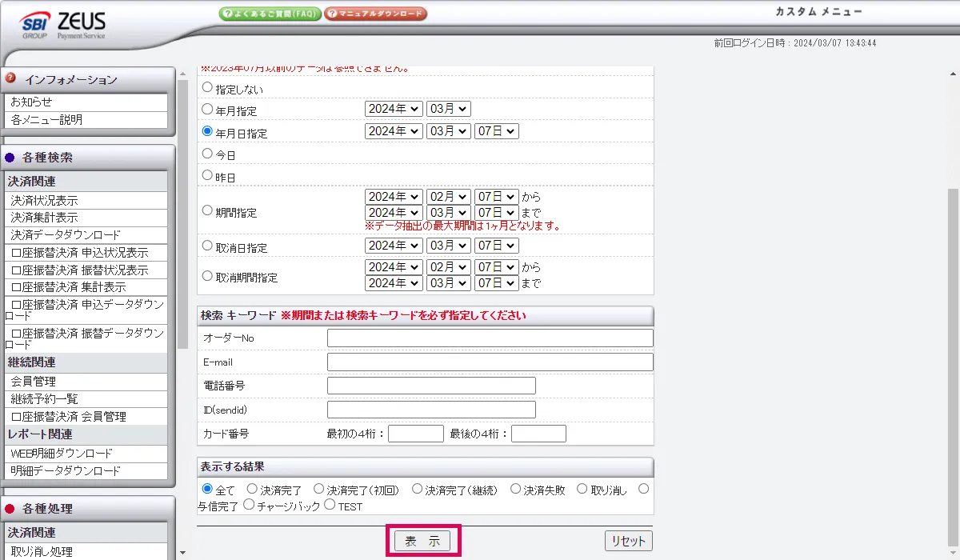Open the よくあるご質問(FAQ) button
The height and width of the screenshot is (560, 960).
pos(270,14)
